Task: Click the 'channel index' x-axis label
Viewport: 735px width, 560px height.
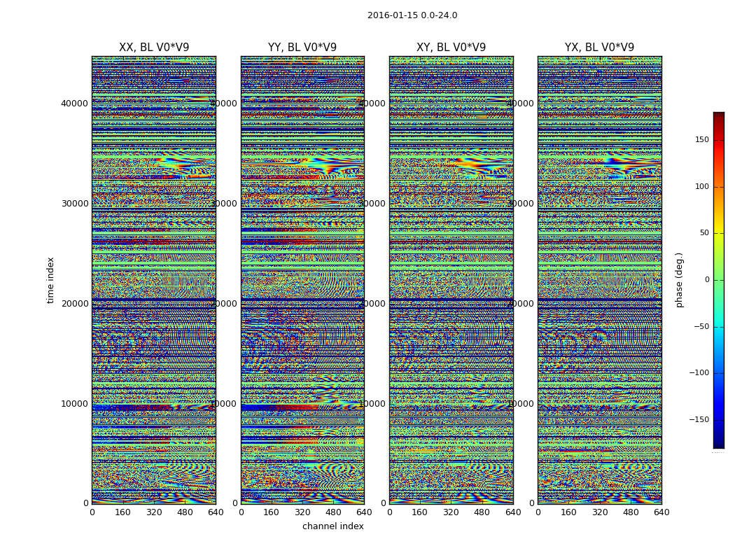Action: 332,526
